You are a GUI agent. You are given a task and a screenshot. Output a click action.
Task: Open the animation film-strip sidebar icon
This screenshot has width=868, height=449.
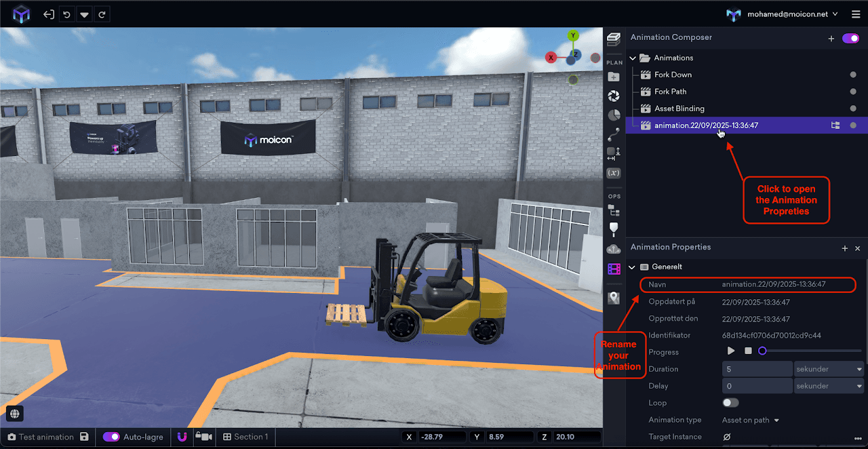tap(614, 269)
